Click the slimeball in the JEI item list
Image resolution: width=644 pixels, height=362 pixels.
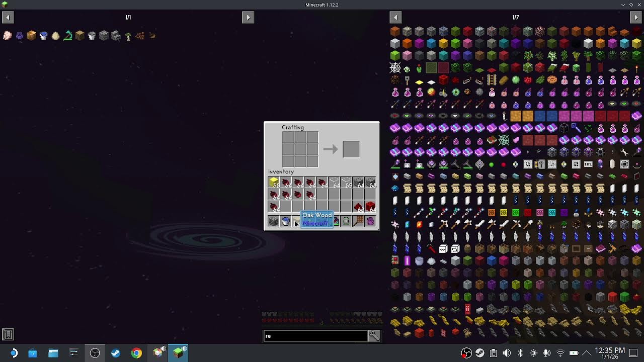pos(516,80)
